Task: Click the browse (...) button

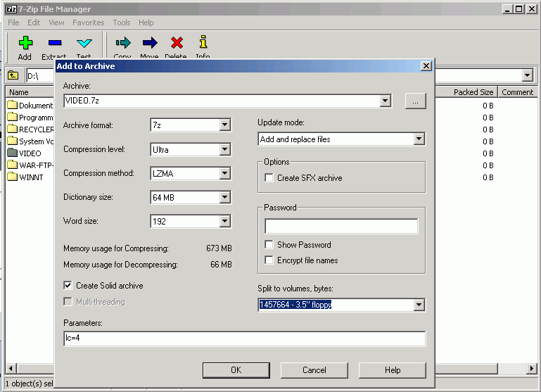Action: [415, 101]
